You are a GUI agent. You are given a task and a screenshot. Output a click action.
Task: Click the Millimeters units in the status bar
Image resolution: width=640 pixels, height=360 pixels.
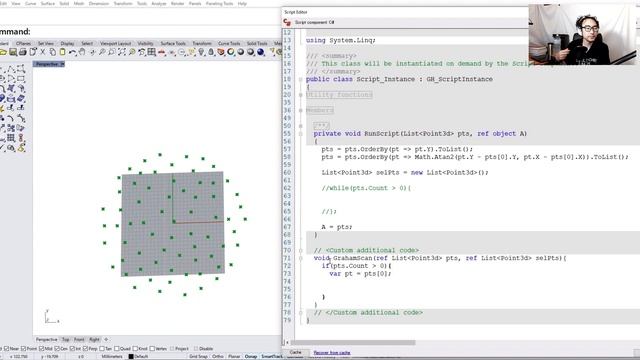tap(112, 356)
